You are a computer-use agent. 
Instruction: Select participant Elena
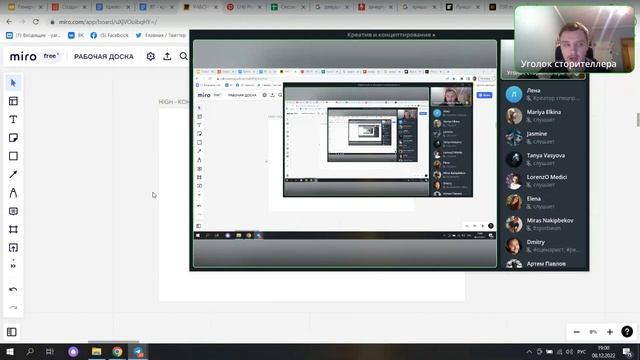(543, 202)
